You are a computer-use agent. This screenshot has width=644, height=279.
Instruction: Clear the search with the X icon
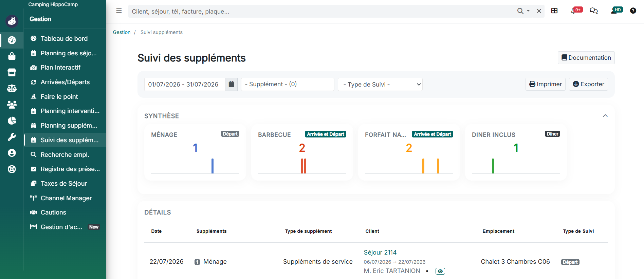point(539,11)
